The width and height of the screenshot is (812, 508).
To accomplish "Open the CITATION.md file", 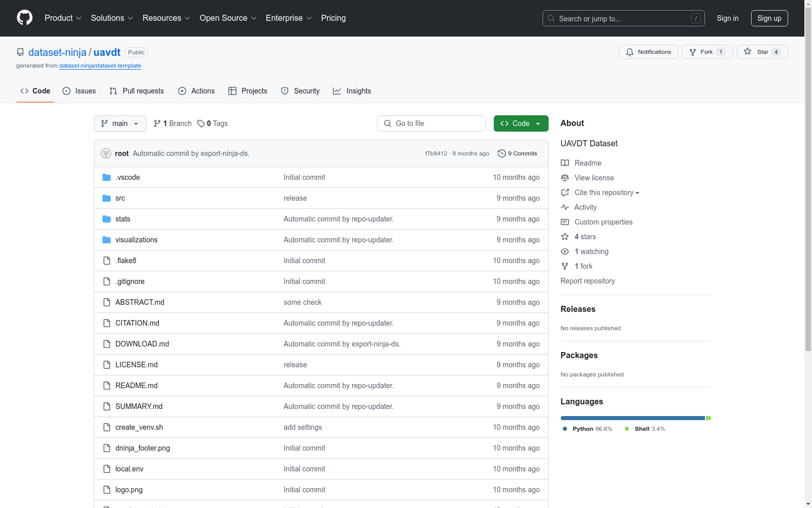I will tap(137, 323).
